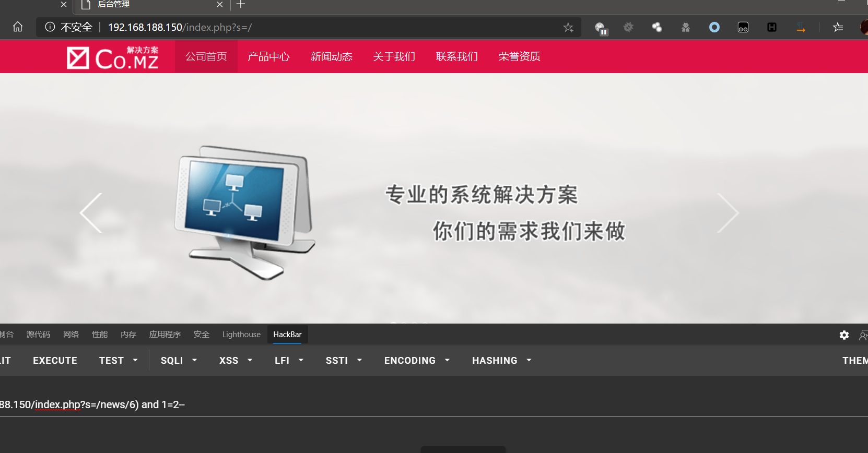868x453 pixels.
Task: Open the browser favorites list icon
Action: coord(838,27)
